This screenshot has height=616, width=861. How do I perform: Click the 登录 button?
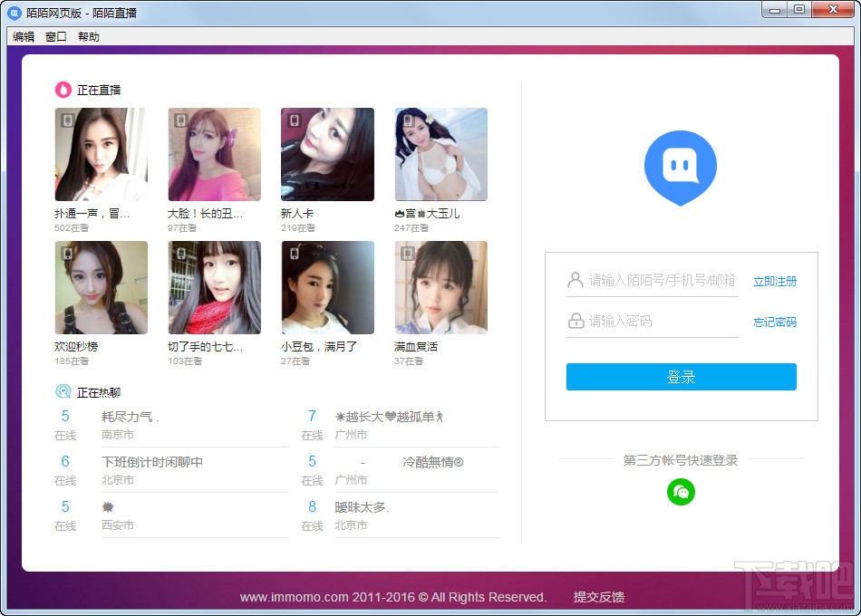[681, 377]
